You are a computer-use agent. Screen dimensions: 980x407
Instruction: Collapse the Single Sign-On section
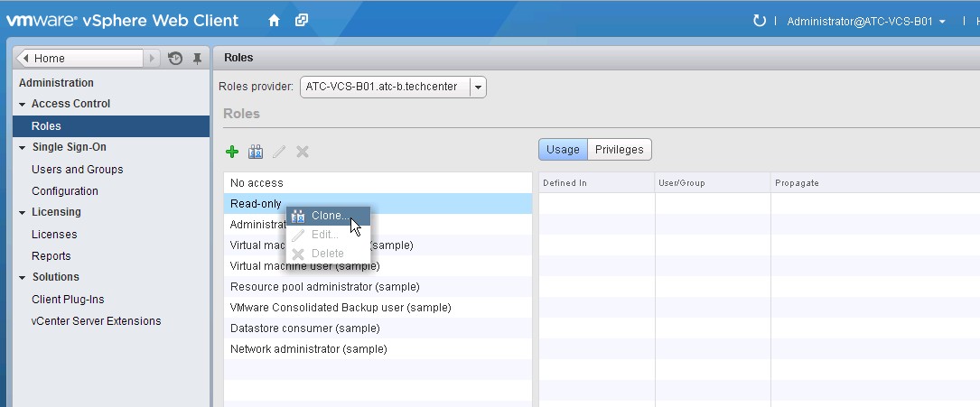coord(23,148)
